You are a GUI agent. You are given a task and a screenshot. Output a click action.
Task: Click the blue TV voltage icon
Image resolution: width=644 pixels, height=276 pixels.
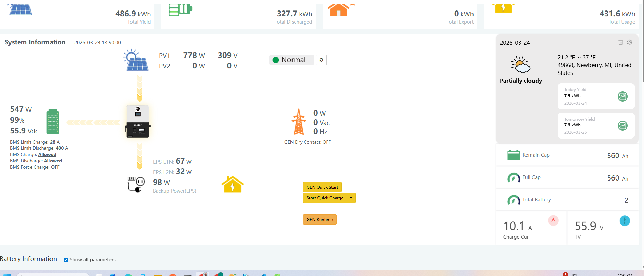(x=624, y=221)
